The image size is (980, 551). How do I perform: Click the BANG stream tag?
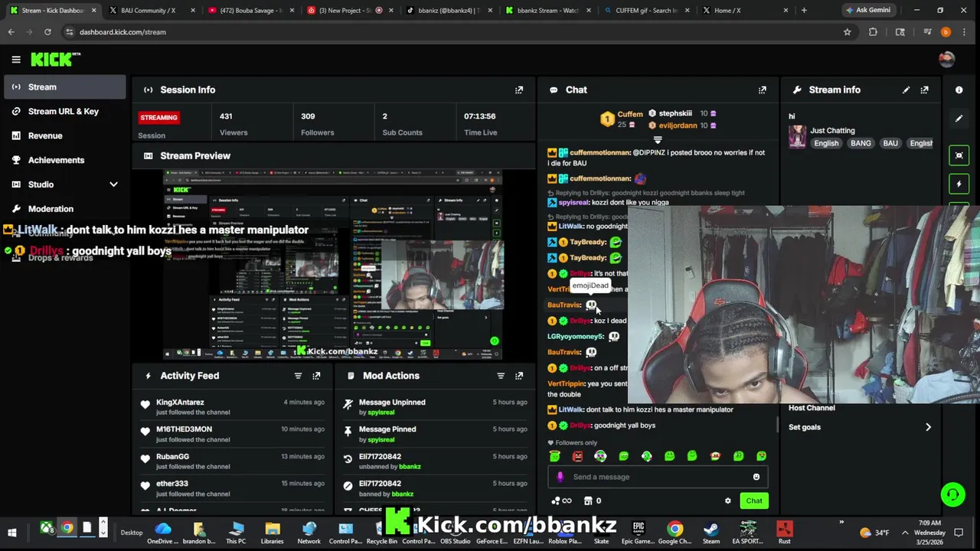861,143
